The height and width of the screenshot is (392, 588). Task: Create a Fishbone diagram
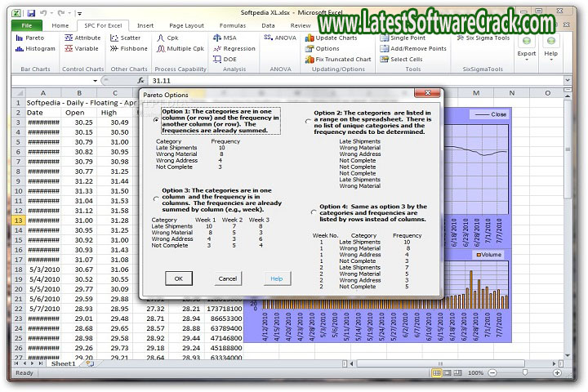[x=129, y=49]
